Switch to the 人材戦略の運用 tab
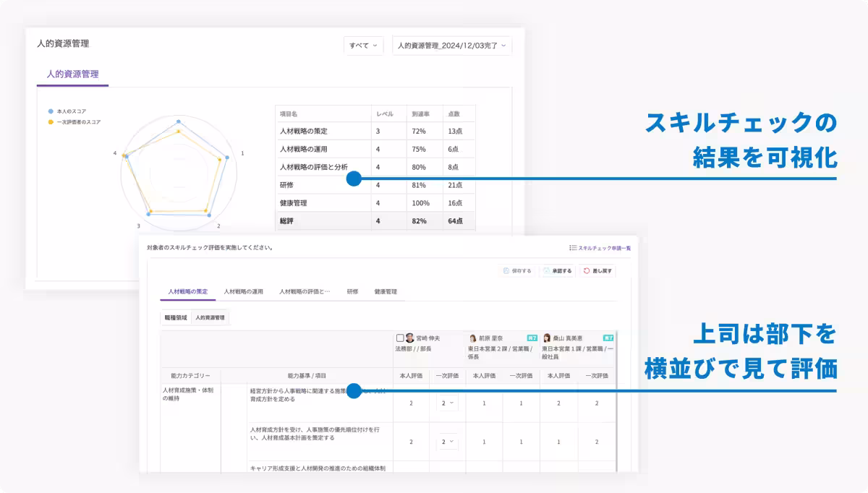 pyautogui.click(x=243, y=291)
